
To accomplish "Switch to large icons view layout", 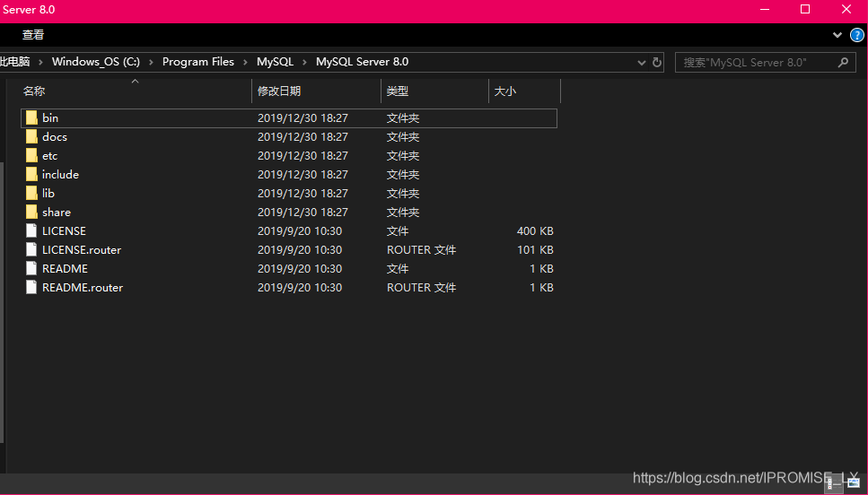I will (853, 484).
